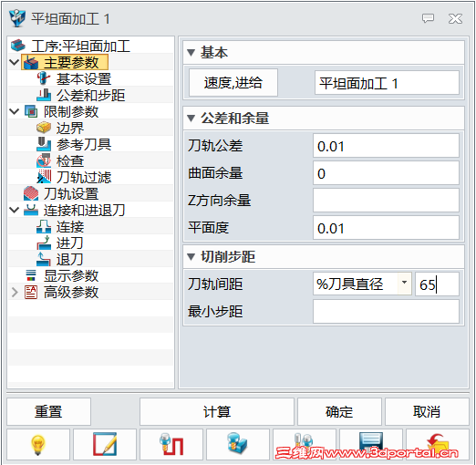Close the 平坦面加工 1 dialog

[x=455, y=18]
